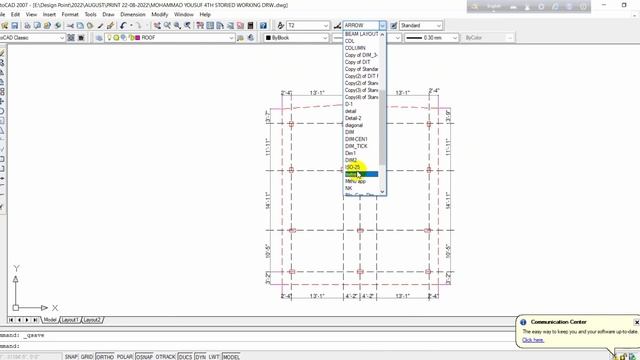640x360 pixels.
Task: Click scroll-down arrow of style list
Action: [x=382, y=191]
